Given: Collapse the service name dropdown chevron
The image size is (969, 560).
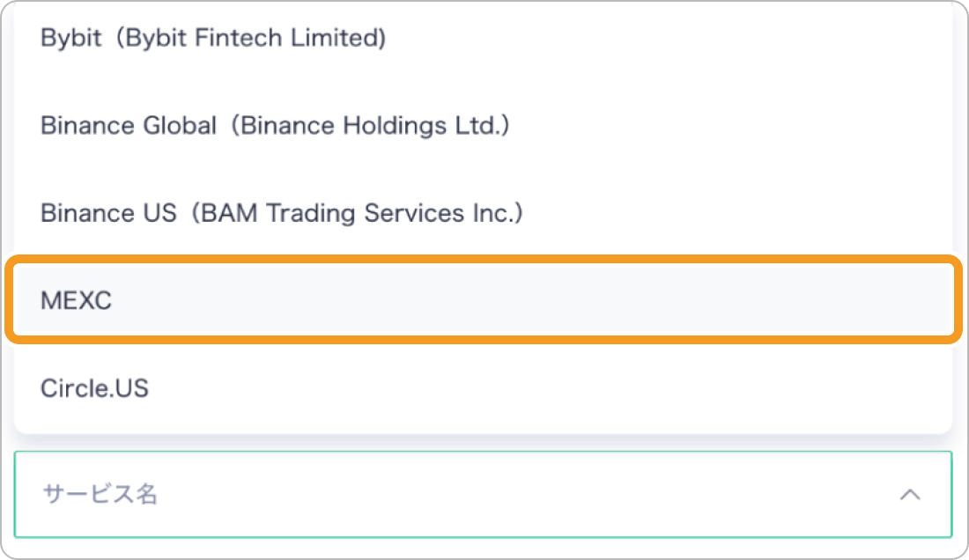Looking at the screenshot, I should [909, 495].
